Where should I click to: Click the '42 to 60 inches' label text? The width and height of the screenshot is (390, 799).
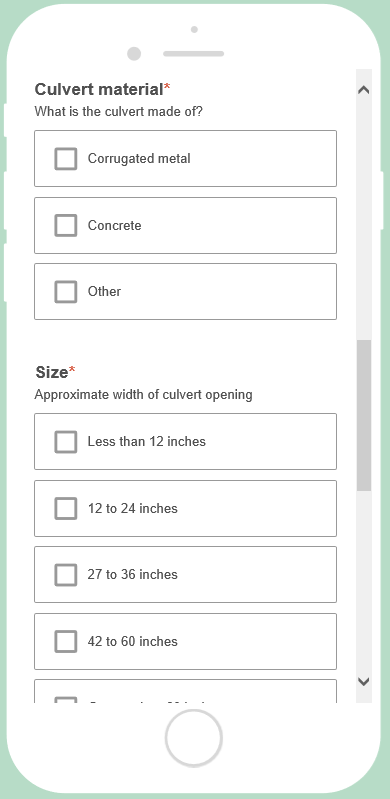[133, 641]
